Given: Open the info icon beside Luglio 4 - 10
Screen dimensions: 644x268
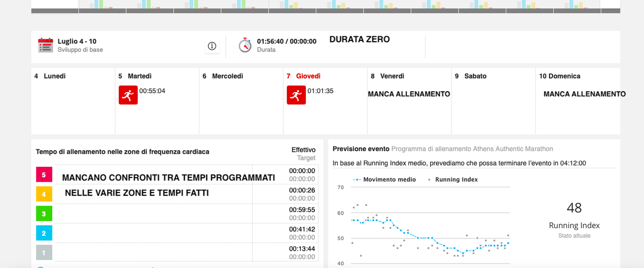Looking at the screenshot, I should pos(212,46).
